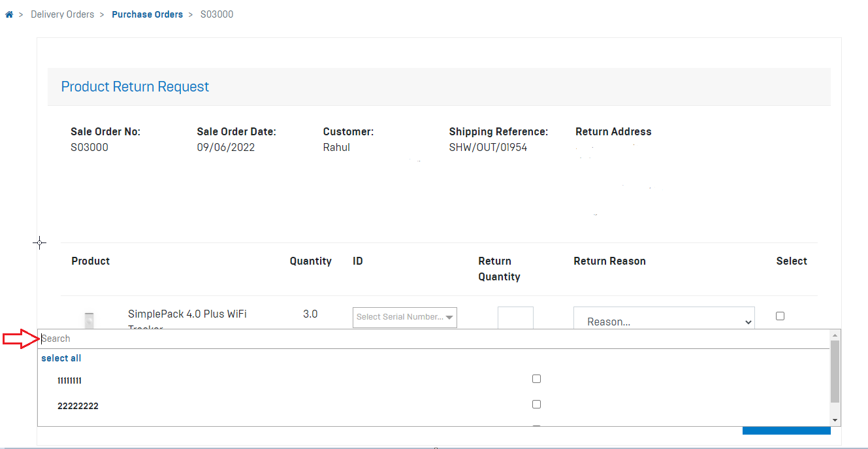Click the scroll-down arrow in serial list
Image resolution: width=868 pixels, height=449 pixels.
pos(835,420)
